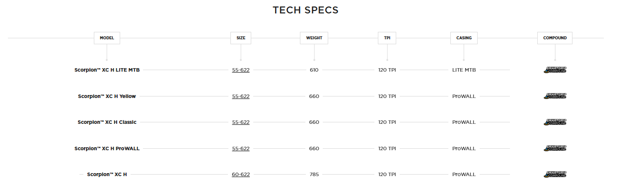Open 55-622 size link for XC H ProWALL
This screenshot has width=644, height=195.
[241, 148]
